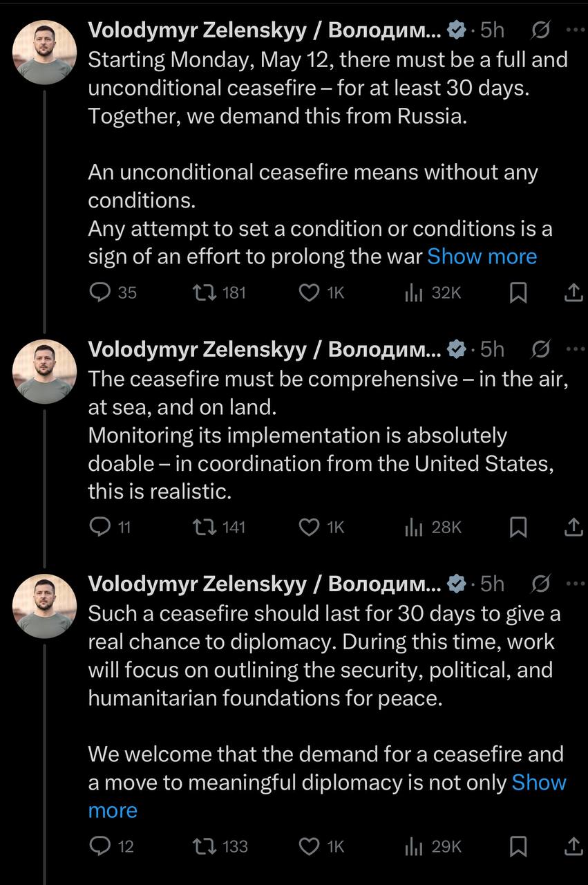This screenshot has width=588, height=885.
Task: Bookmark the first ceasefire tweet
Action: pos(518,293)
